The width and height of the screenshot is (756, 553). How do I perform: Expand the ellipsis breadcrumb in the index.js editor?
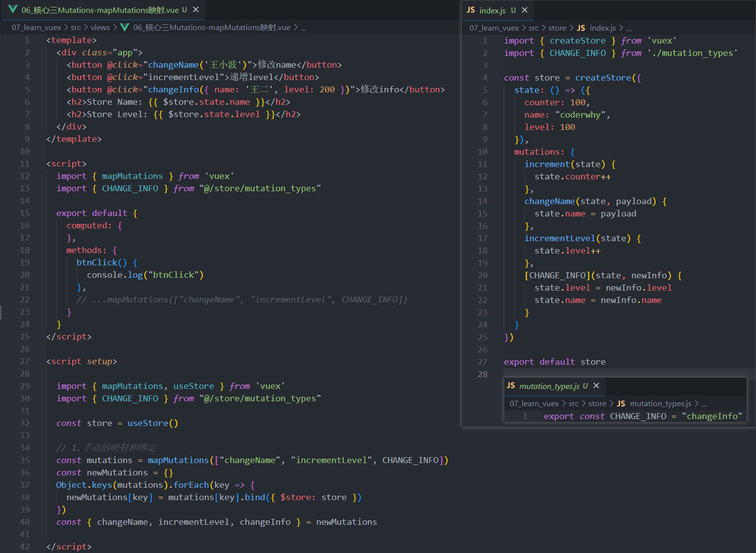pos(629,28)
